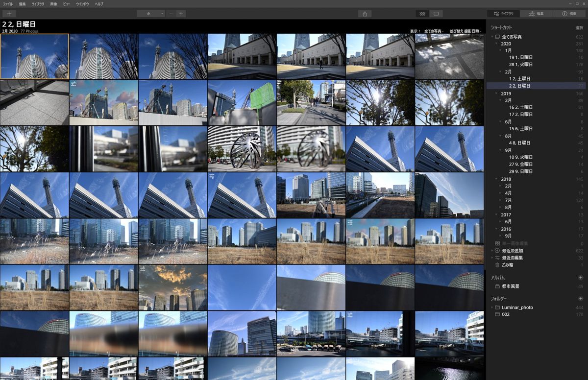Open the share/export icon

click(365, 14)
